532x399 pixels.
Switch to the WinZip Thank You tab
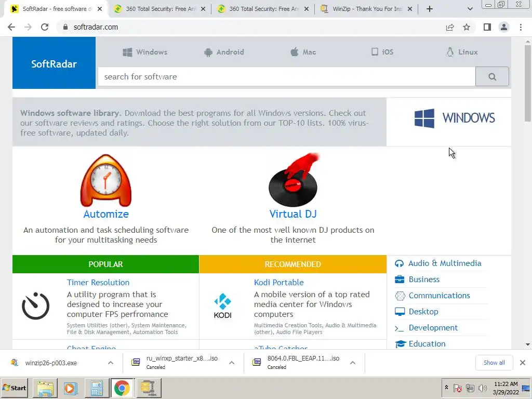pos(366,9)
